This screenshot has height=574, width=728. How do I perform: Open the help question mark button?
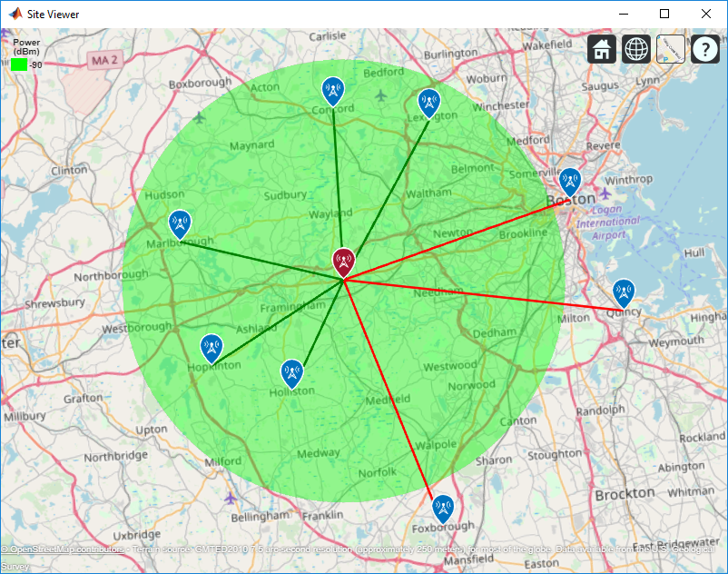[705, 49]
